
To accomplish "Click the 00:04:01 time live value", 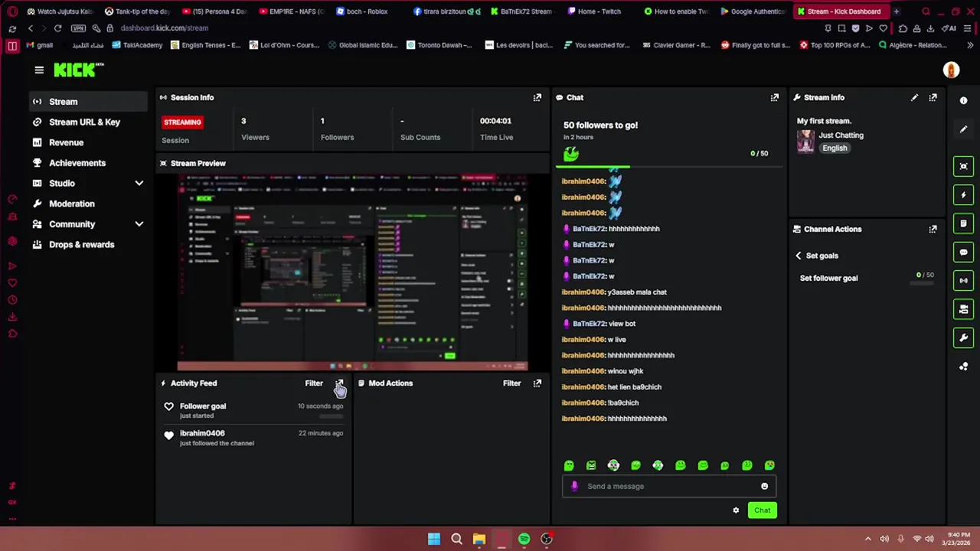I will (495, 121).
